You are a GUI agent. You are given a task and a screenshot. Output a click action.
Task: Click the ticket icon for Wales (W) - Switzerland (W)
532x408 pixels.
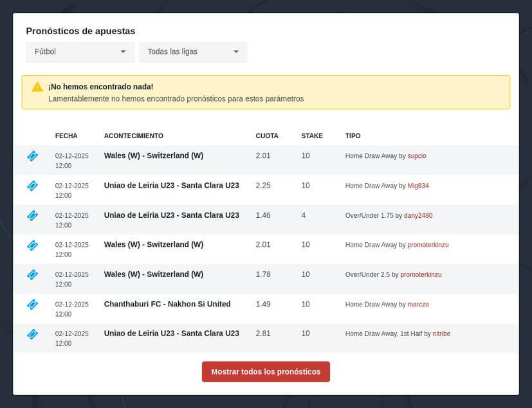32,155
